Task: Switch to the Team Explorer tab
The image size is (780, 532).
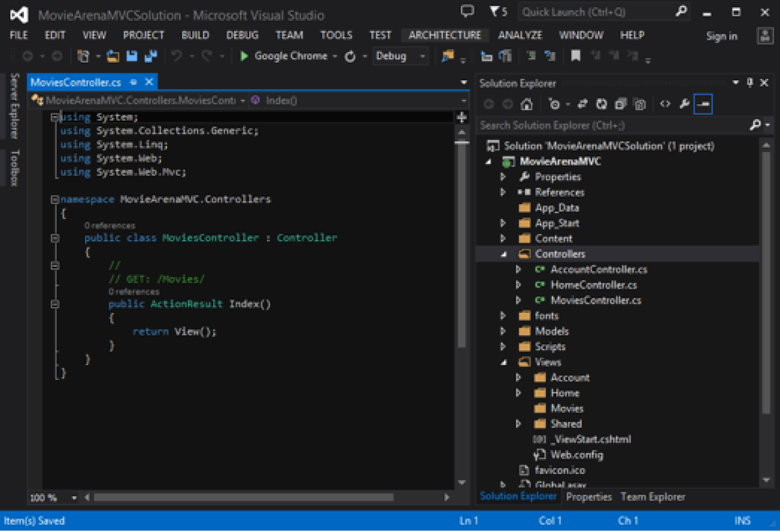Action: click(653, 497)
